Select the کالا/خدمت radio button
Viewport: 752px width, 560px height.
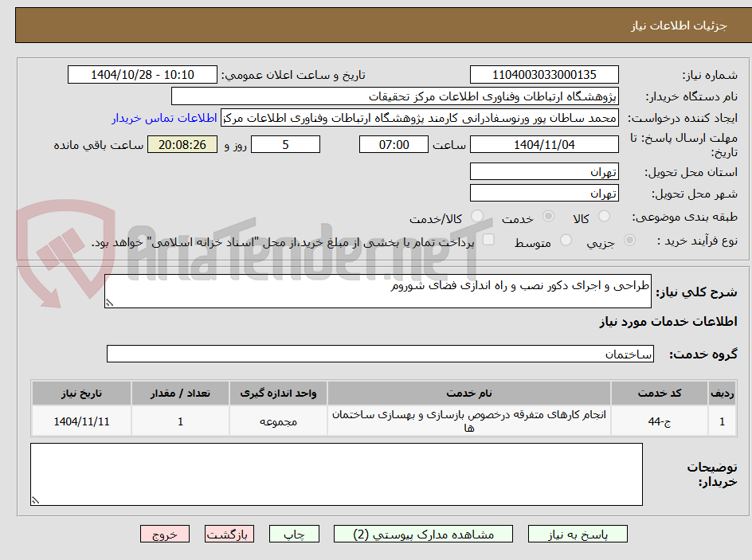click(477, 217)
